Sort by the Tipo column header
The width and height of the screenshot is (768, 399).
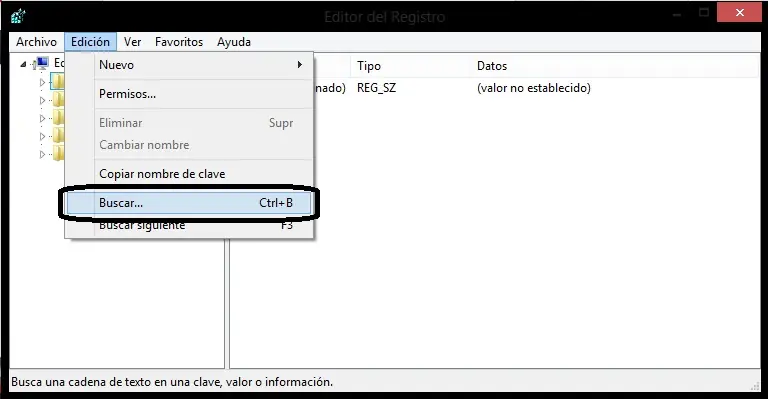coord(411,66)
